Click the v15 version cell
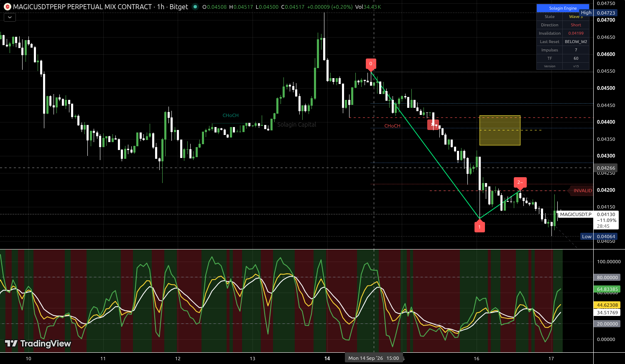 point(576,66)
